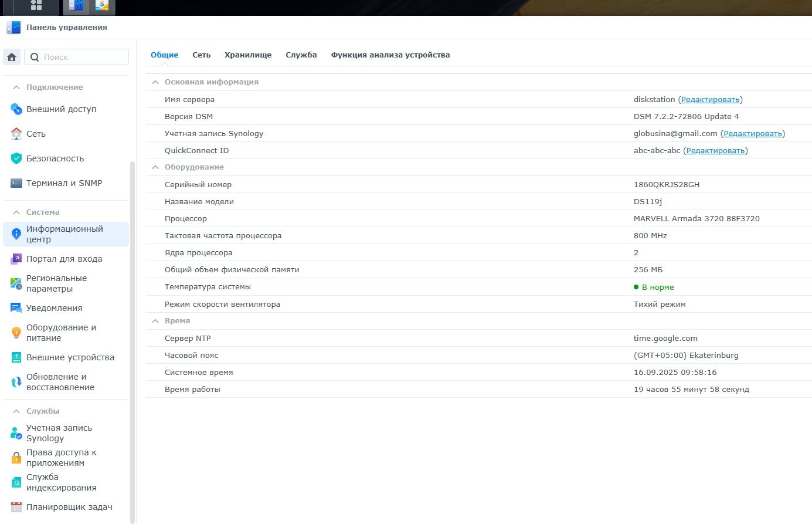Open Портал для входа in sidebar
Screen dimensions: 812x524
(x=66, y=259)
